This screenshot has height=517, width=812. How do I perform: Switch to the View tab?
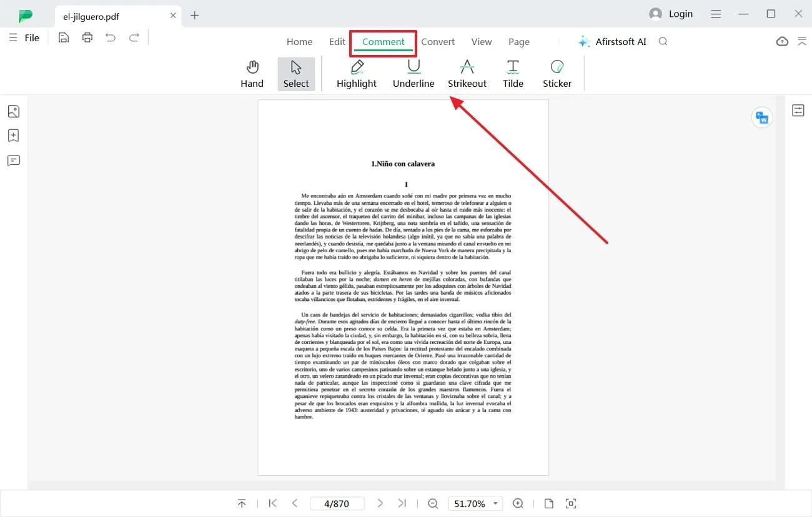pyautogui.click(x=482, y=42)
